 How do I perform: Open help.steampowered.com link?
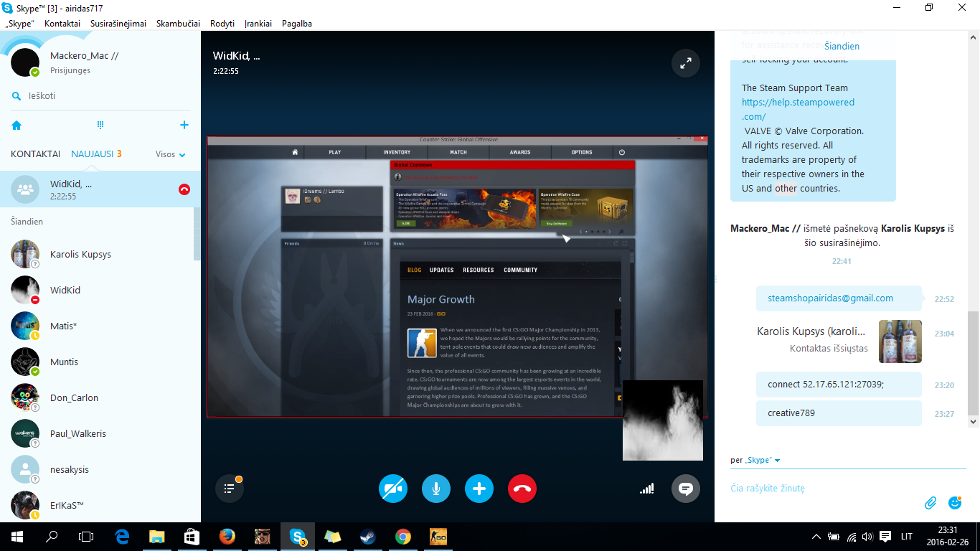click(x=798, y=109)
